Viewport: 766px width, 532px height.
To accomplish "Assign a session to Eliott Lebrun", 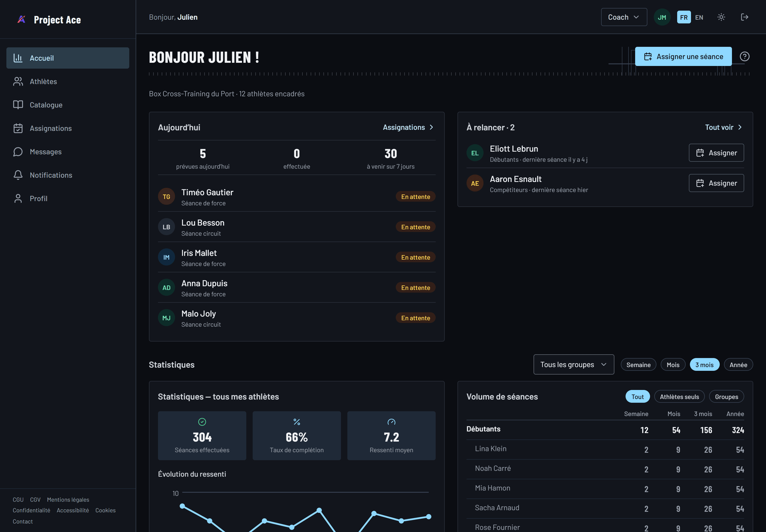I will 716,153.
